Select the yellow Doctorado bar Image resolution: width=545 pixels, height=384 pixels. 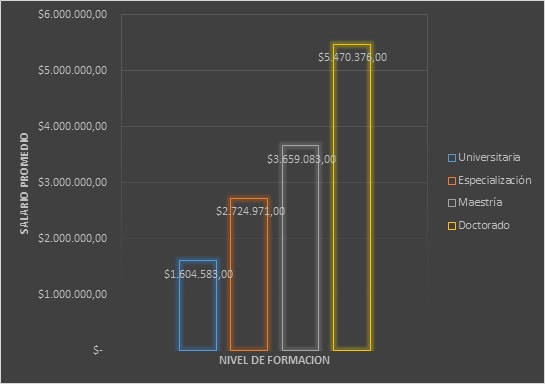point(352,197)
